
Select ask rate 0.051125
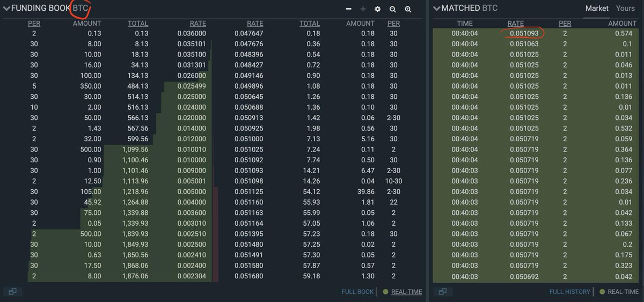248,192
